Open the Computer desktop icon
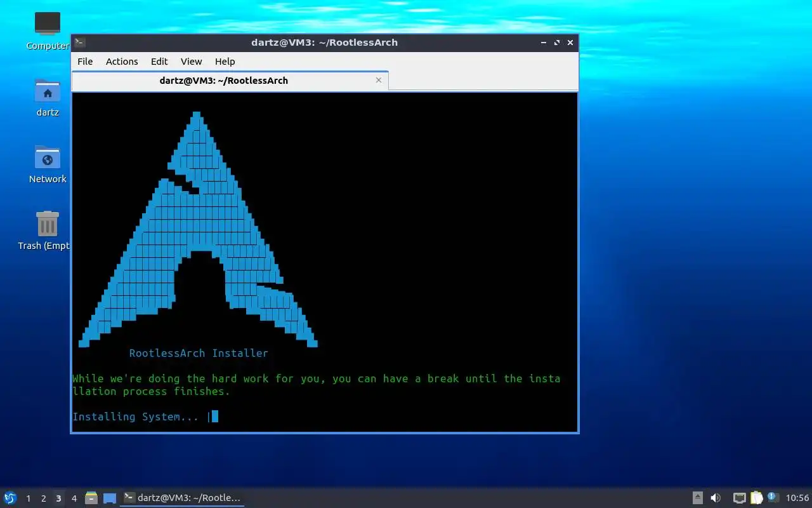Screen dimensions: 812x508 pyautogui.click(x=48, y=30)
